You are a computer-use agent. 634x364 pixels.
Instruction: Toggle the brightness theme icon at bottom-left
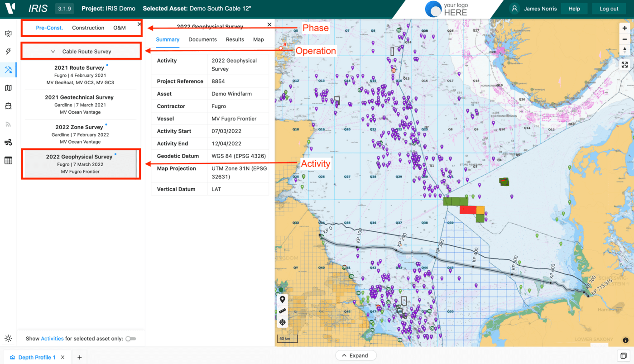pyautogui.click(x=8, y=339)
